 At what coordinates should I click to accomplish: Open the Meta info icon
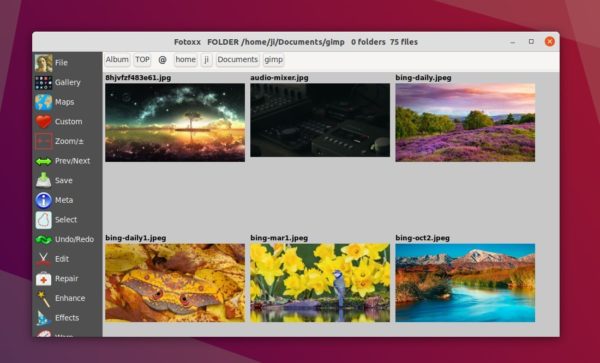43,200
